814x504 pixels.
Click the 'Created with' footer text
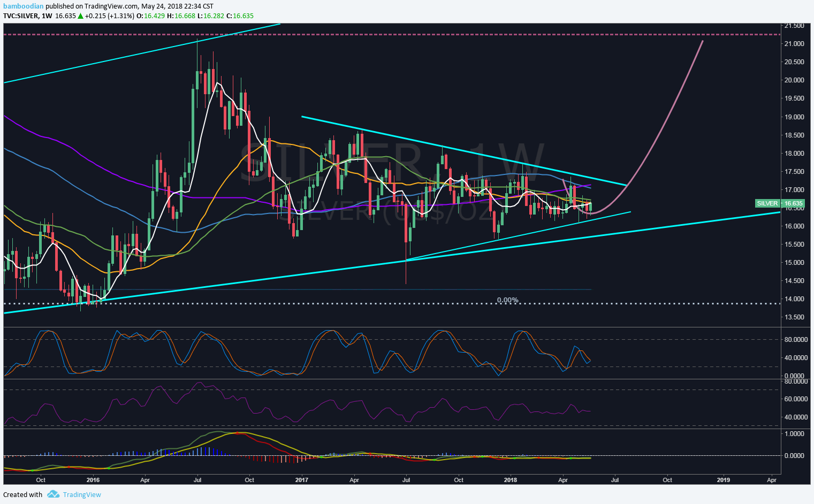coord(22,494)
